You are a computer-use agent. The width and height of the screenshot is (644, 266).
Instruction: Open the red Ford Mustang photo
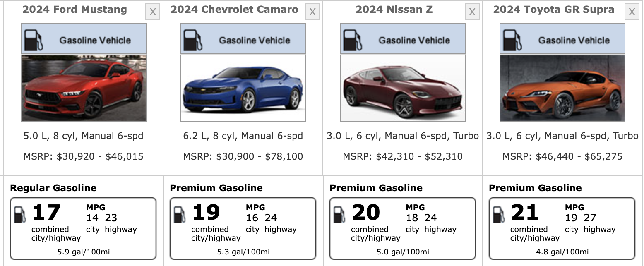click(84, 88)
